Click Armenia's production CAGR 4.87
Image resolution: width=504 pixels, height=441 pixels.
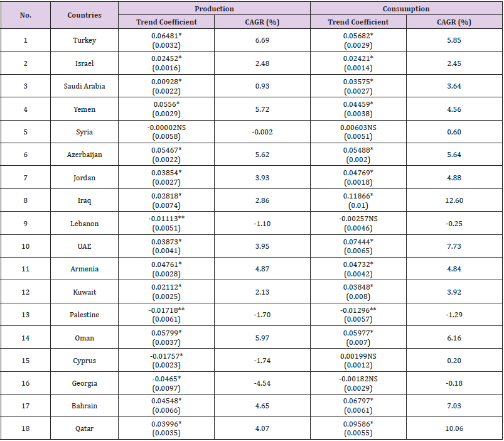262,269
